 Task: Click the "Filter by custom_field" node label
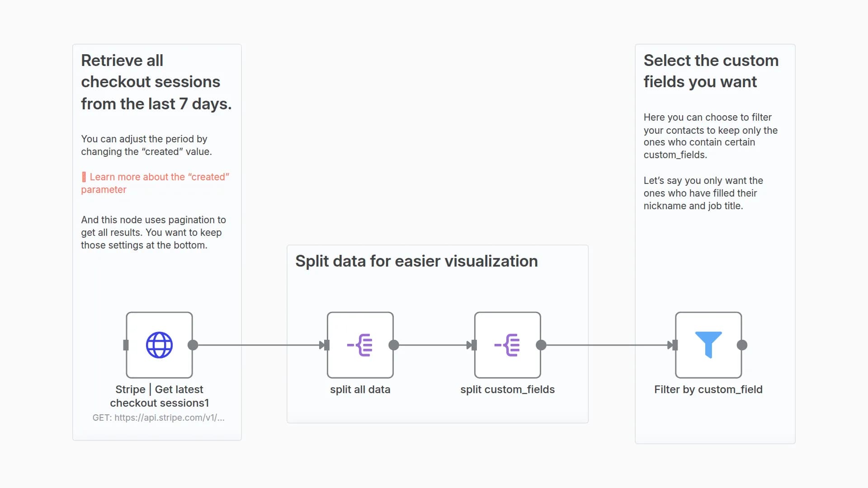pos(708,389)
